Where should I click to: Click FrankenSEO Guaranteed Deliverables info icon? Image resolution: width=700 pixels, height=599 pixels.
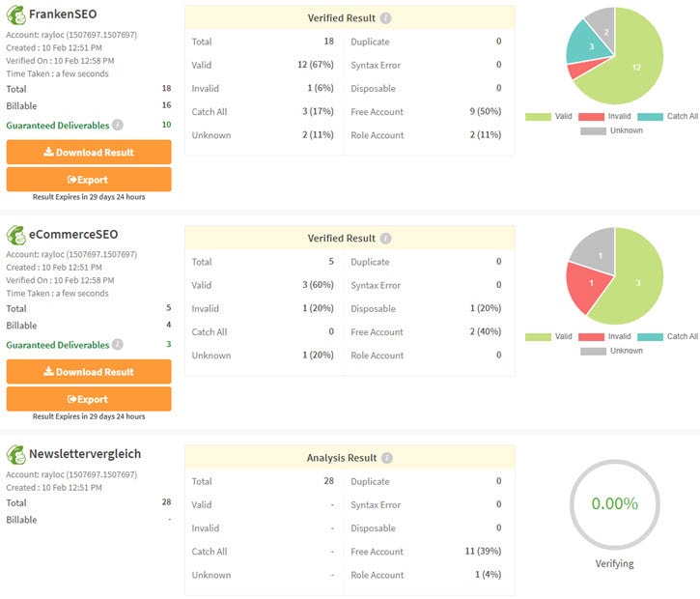(x=118, y=125)
